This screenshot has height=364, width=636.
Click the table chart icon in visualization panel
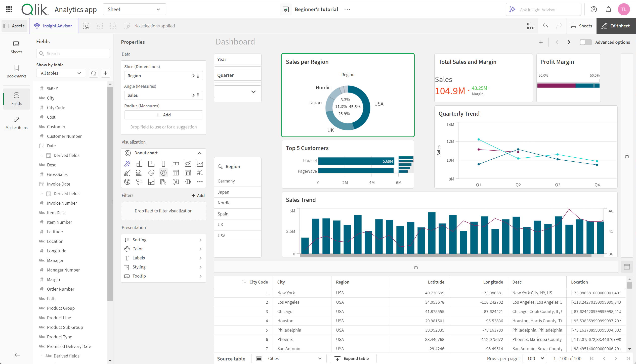[x=175, y=172]
